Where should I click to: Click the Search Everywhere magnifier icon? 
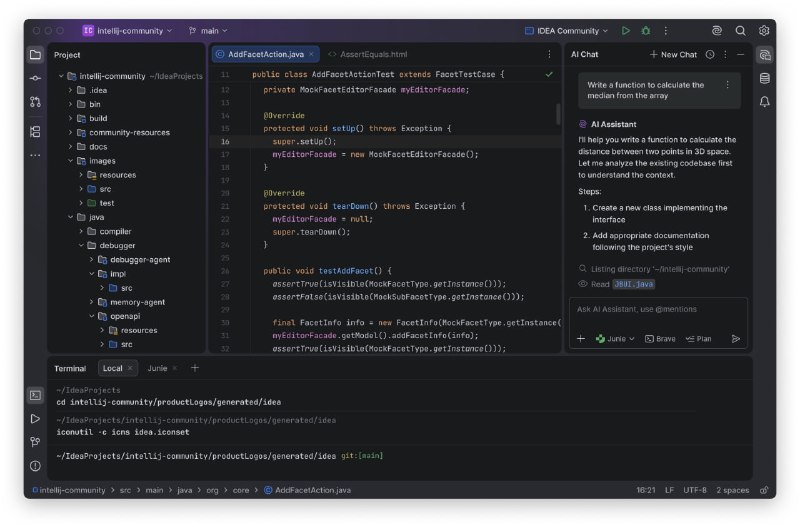pos(741,31)
